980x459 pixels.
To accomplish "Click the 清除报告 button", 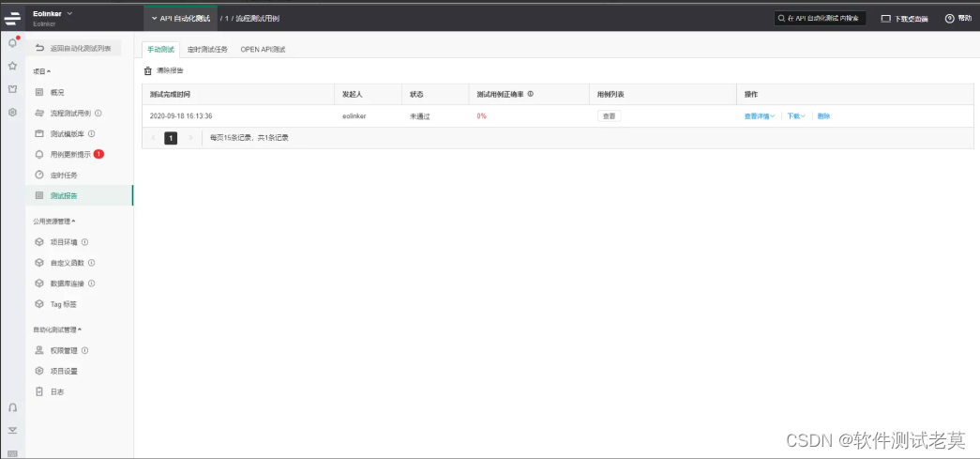I will click(163, 71).
